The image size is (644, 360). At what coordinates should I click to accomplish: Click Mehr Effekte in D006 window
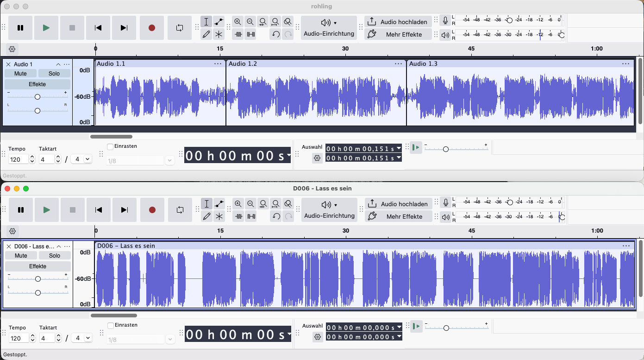(x=399, y=216)
